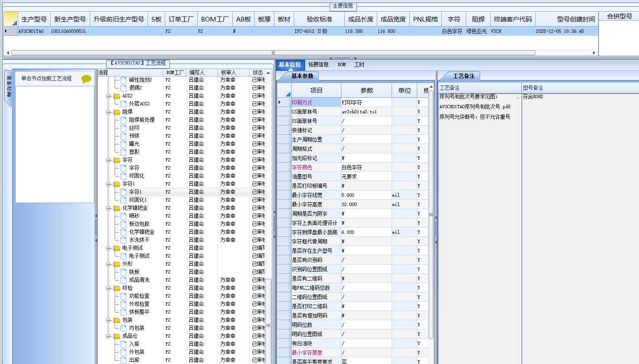The image size is (639, 364).
Task: Click the document icon beside 内包装
Action: [x=124, y=328]
